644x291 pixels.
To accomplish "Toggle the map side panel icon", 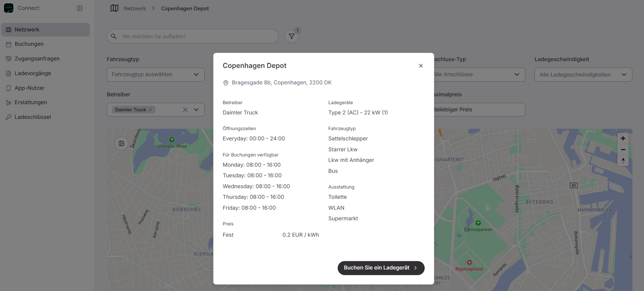I will (x=121, y=143).
